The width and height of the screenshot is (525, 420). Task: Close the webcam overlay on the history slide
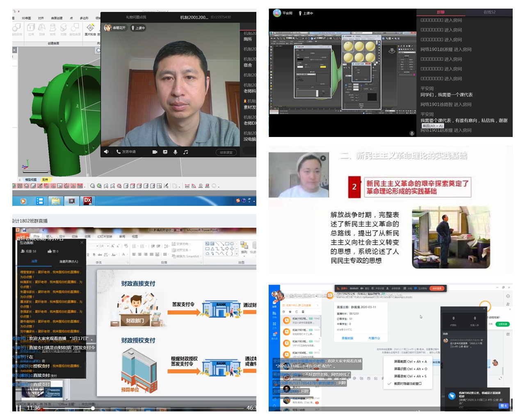point(323,158)
